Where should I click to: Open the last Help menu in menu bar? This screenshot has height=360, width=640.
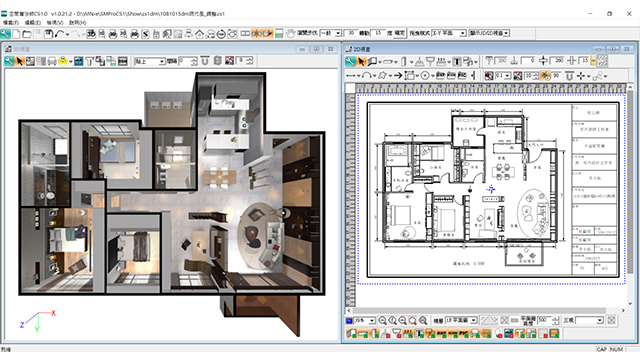click(x=78, y=23)
